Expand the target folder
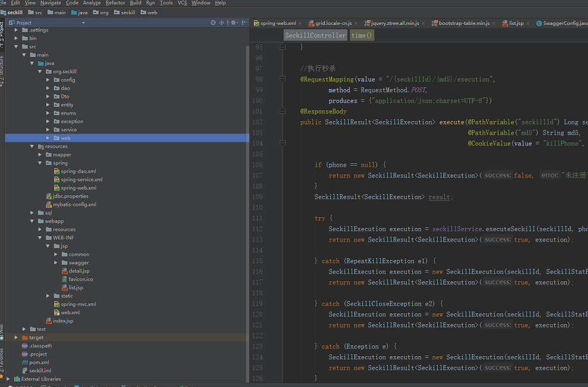 pyautogui.click(x=17, y=337)
